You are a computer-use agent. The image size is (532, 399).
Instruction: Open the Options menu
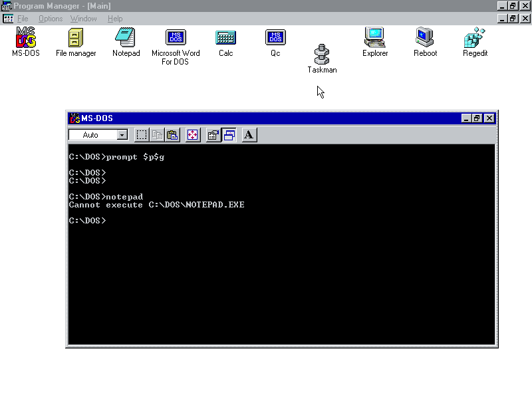(x=51, y=19)
